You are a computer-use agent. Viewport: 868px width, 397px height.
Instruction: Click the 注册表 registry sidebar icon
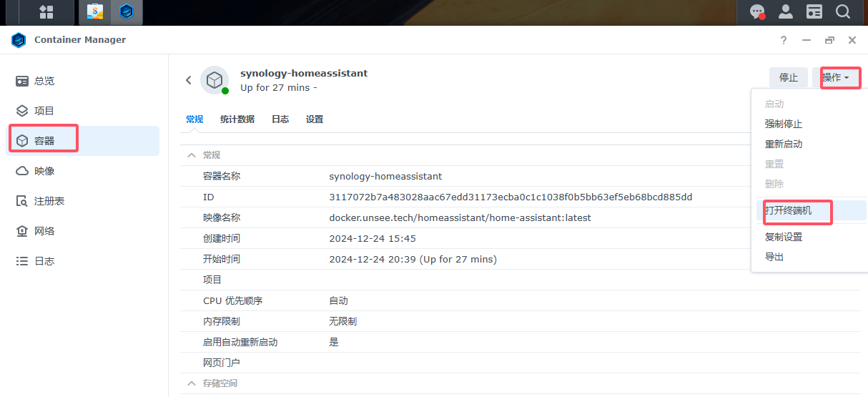(x=22, y=201)
